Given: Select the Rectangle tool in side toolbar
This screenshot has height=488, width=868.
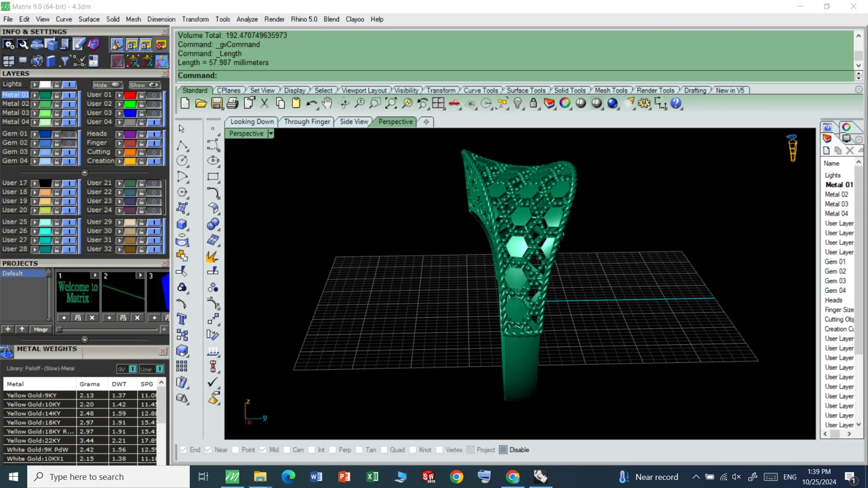Looking at the screenshot, I should tap(213, 176).
